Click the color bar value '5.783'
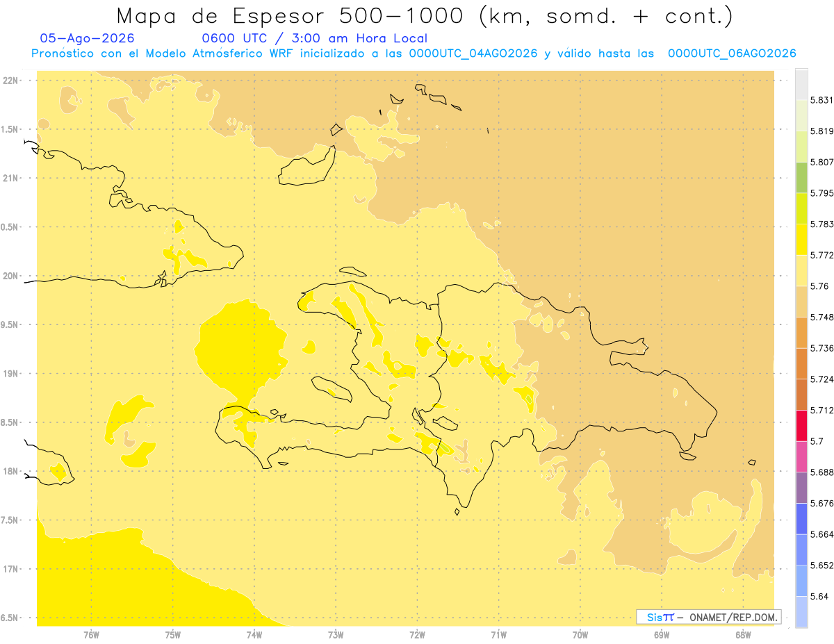The image size is (834, 644). click(x=821, y=224)
